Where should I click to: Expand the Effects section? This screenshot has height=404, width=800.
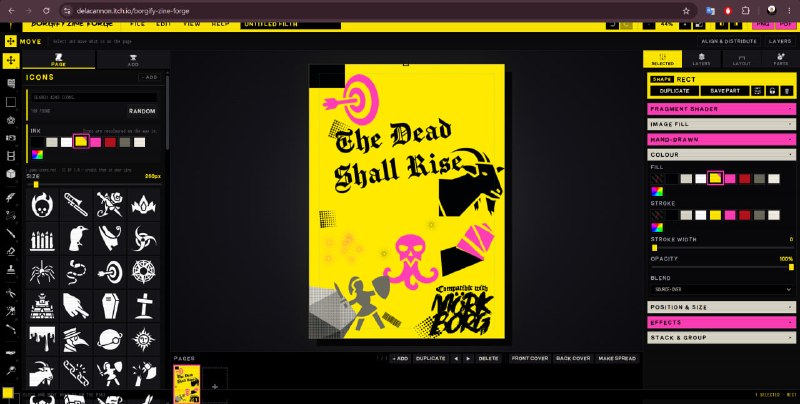(x=721, y=322)
